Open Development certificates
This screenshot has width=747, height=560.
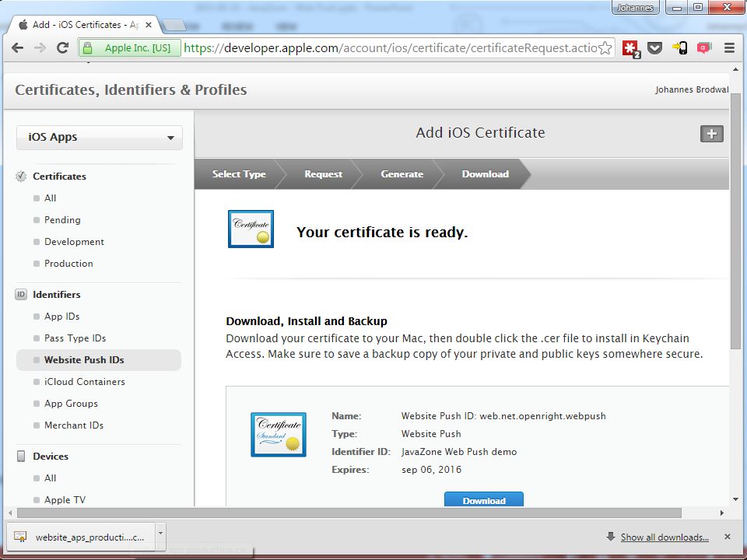[74, 242]
